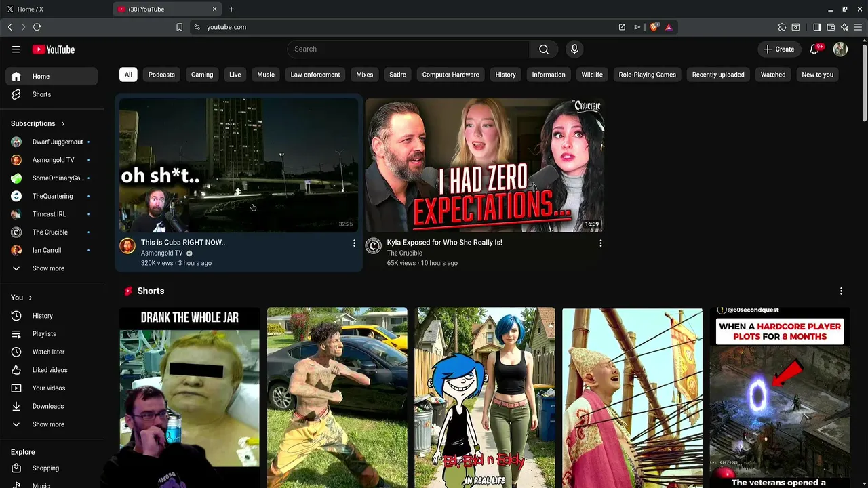The width and height of the screenshot is (868, 488).
Task: Click inside the YouTube search field
Action: (409, 49)
